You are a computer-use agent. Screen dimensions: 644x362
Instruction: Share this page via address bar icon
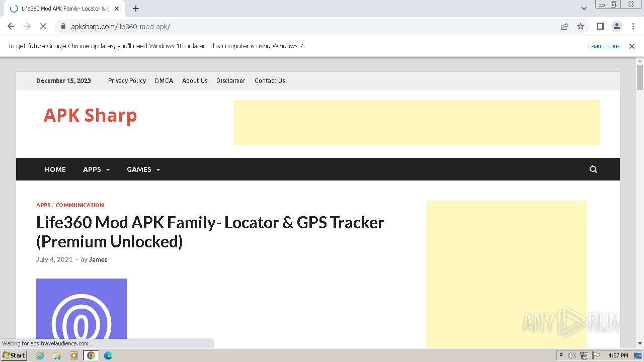[565, 26]
